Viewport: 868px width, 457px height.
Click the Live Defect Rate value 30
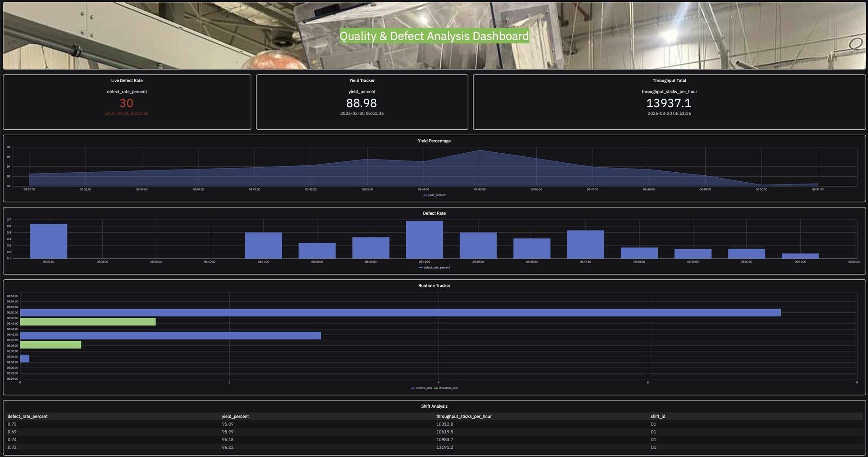click(127, 104)
